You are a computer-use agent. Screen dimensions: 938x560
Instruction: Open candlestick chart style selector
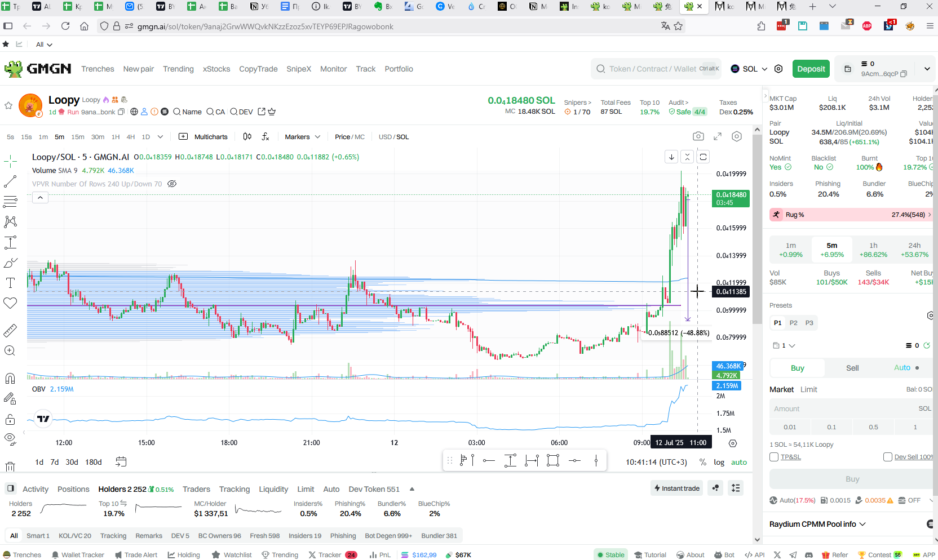pyautogui.click(x=247, y=137)
